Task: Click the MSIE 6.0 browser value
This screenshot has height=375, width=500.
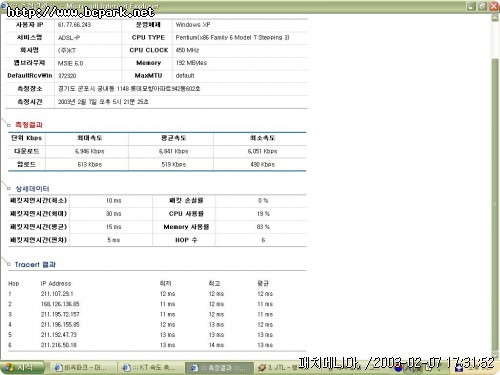Action: [70, 63]
